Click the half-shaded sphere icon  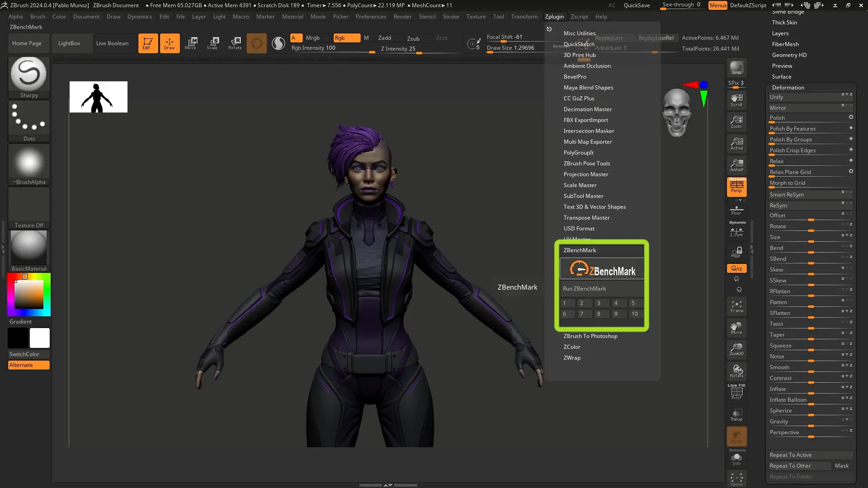(x=278, y=43)
